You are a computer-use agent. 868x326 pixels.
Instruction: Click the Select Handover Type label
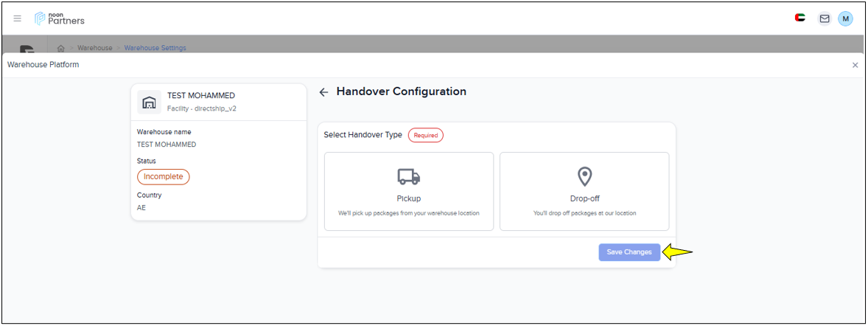[363, 135]
